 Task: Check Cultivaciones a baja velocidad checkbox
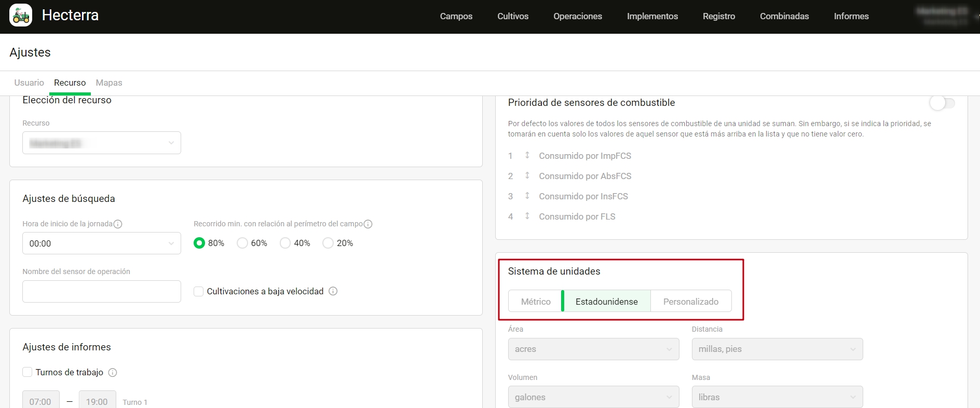[198, 291]
